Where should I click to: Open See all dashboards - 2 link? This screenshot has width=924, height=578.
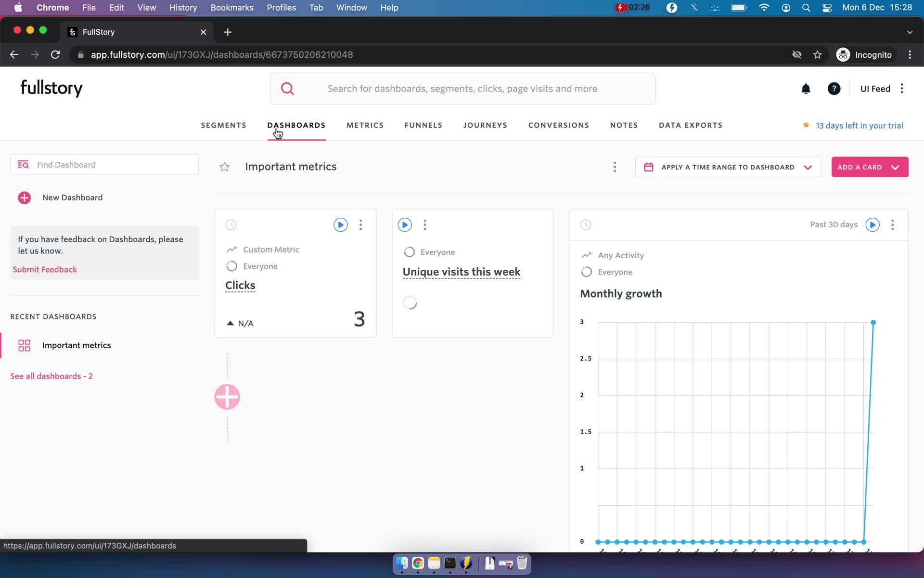(51, 376)
